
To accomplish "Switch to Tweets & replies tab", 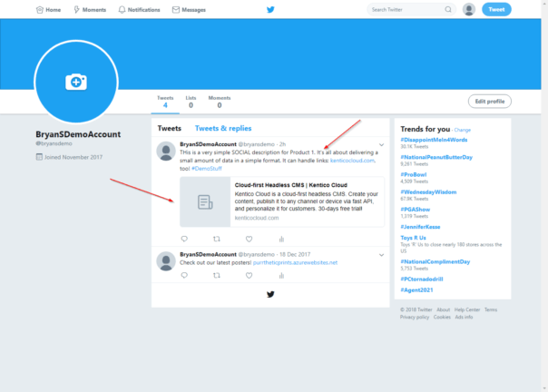I will point(223,128).
